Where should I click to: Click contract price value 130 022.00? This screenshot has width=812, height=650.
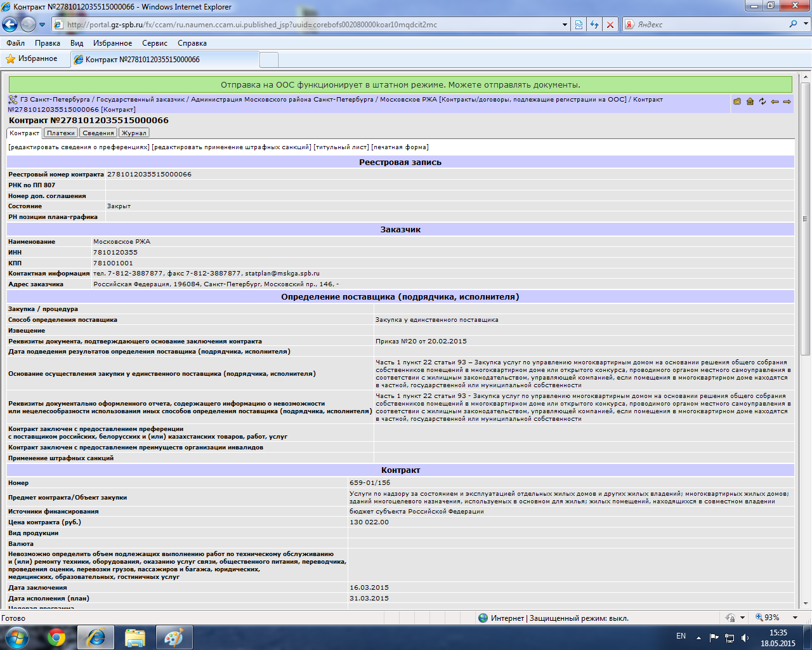(x=369, y=522)
